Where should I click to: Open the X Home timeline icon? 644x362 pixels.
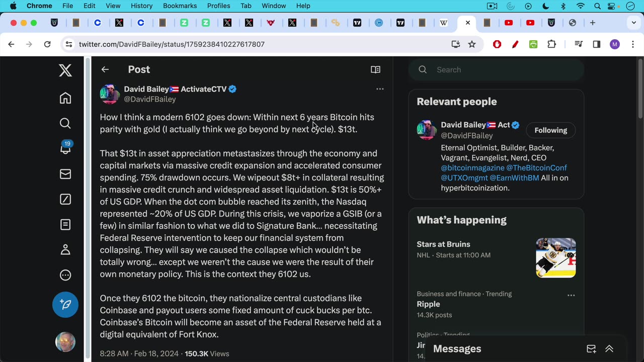(65, 98)
